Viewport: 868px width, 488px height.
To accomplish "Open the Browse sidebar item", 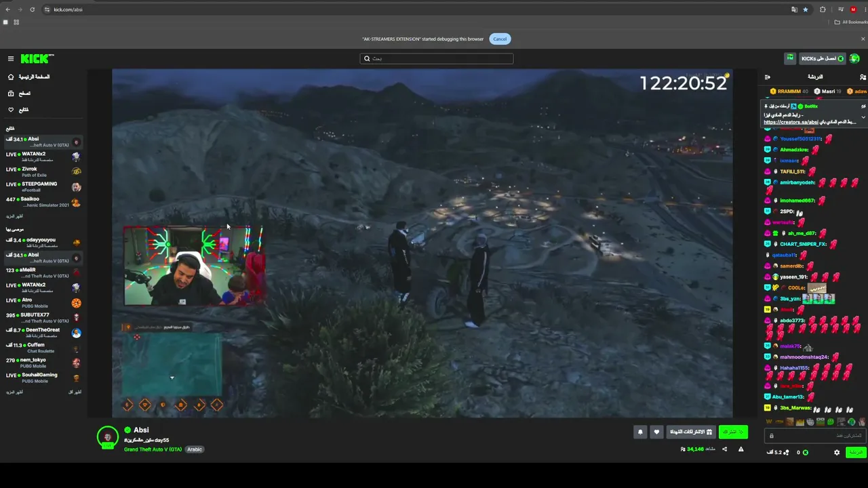I will pos(20,94).
